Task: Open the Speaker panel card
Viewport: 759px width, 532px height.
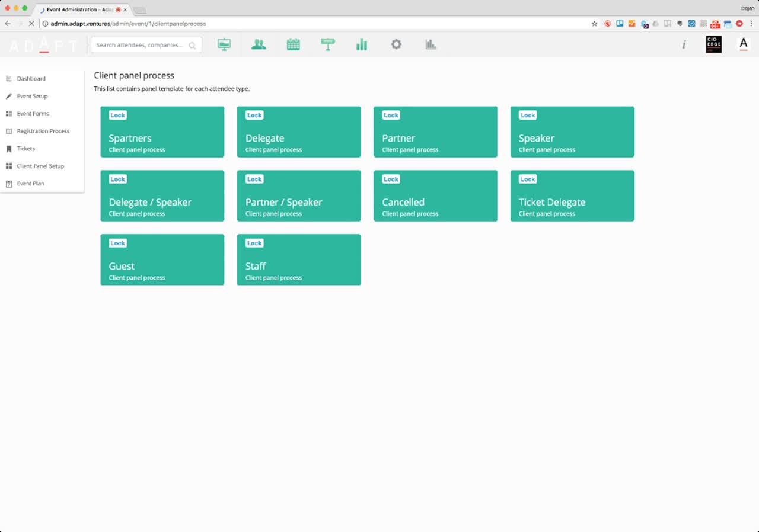Action: click(x=572, y=132)
